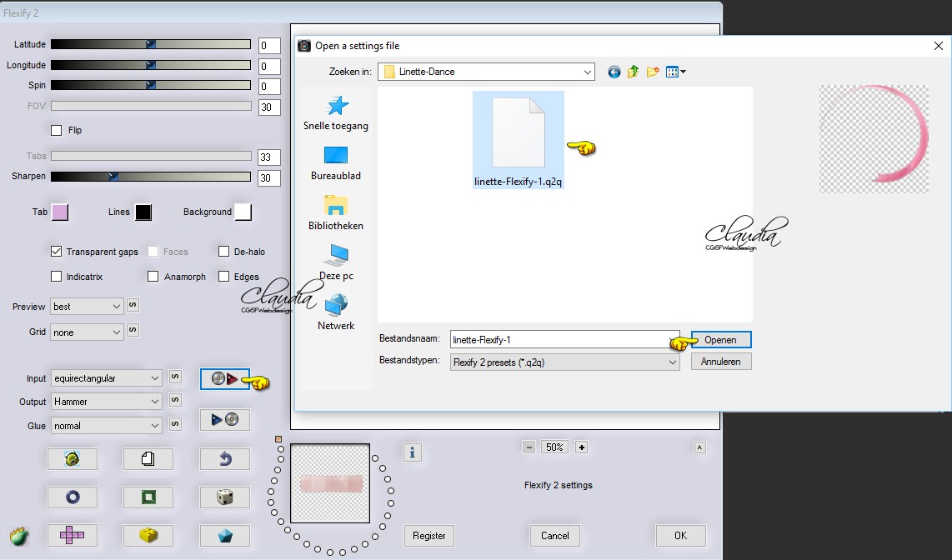
Task: Click the green paw Flaming Pear logo
Action: [x=19, y=537]
